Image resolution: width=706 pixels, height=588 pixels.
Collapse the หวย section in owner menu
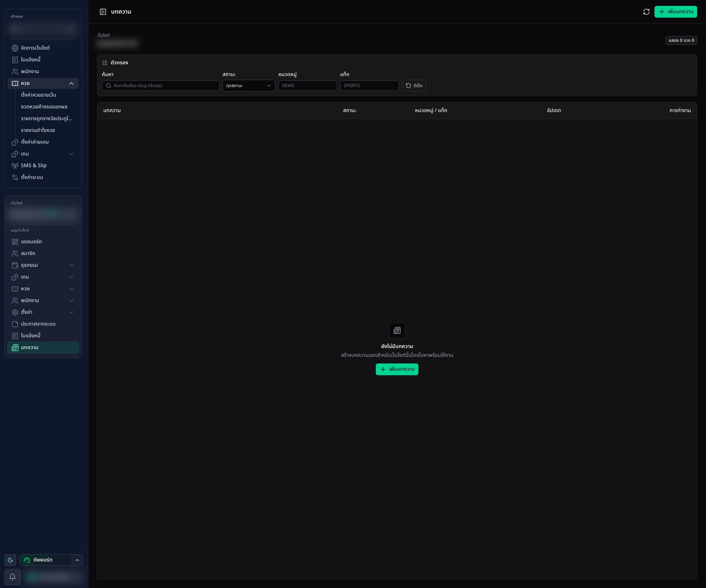click(71, 83)
